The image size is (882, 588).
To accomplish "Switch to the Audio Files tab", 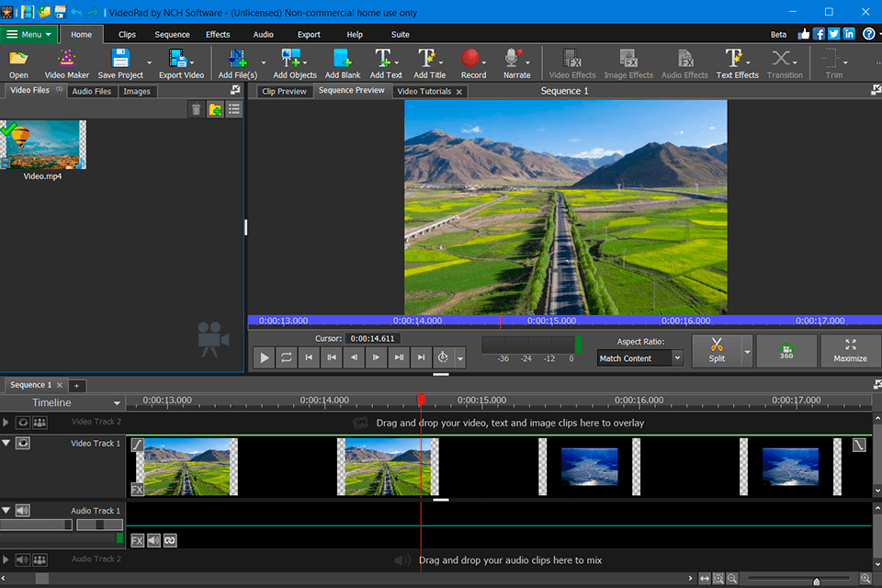I will coord(92,91).
